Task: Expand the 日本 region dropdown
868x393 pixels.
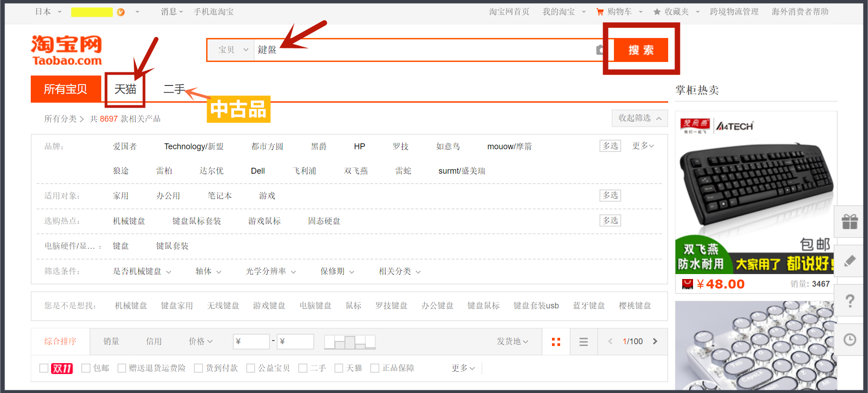Action: coord(48,12)
